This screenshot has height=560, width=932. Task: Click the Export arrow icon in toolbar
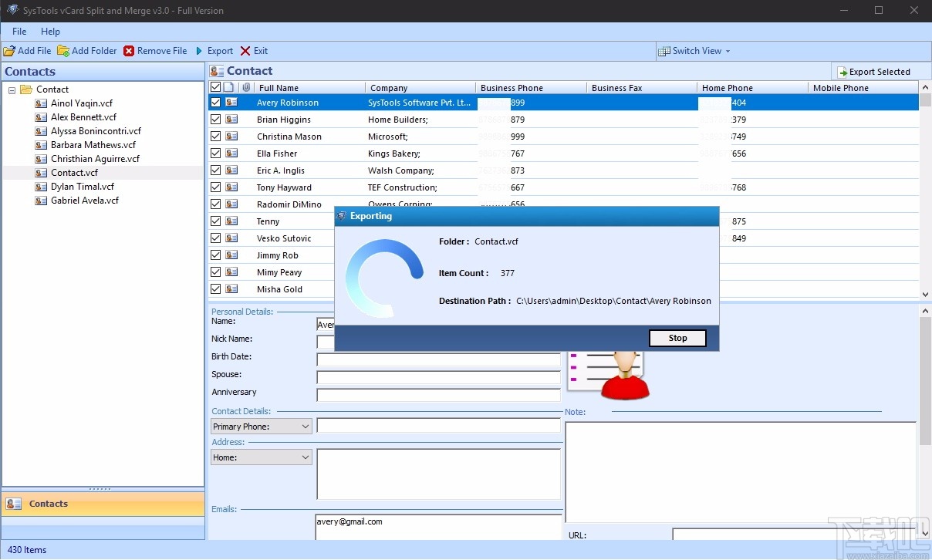point(199,51)
